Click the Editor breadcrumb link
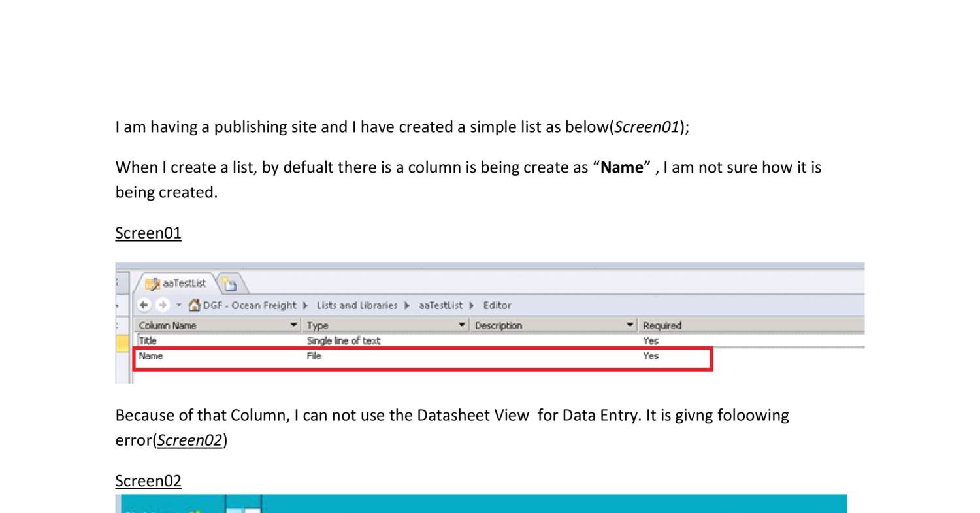This screenshot has width=980, height=513. [x=497, y=305]
